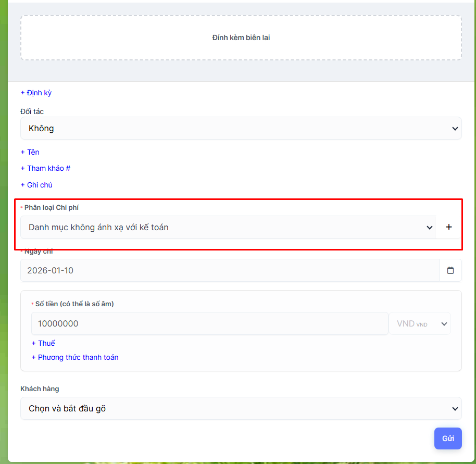Add a note with + Ghi chú
This screenshot has width=476, height=464.
pos(36,185)
